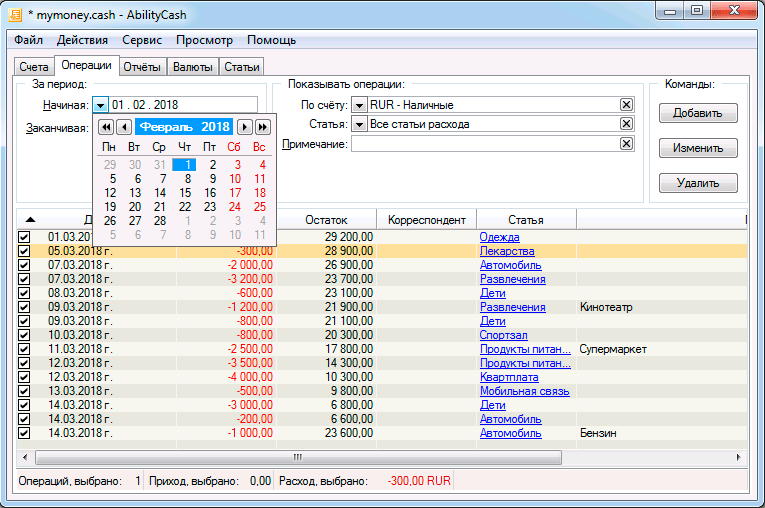This screenshot has width=765, height=508.
Task: Switch to the Статьи tab
Action: 242,67
